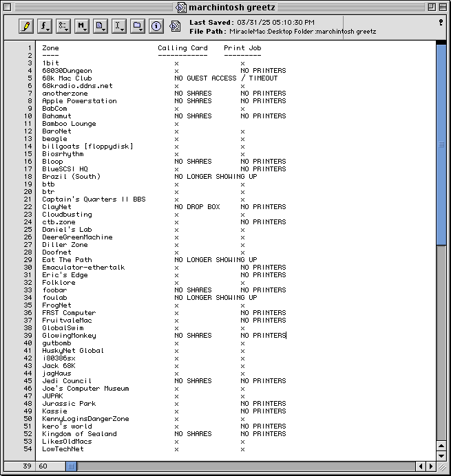The image size is (451, 476).
Task: Click 'HuskyNet Global' text
Action: [73, 351]
